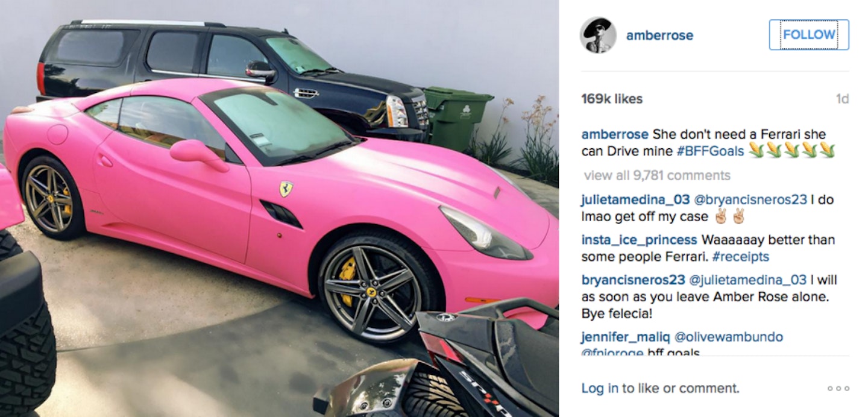Image resolution: width=868 pixels, height=417 pixels.
Task: Click the FOLLOW button
Action: pyautogui.click(x=809, y=35)
